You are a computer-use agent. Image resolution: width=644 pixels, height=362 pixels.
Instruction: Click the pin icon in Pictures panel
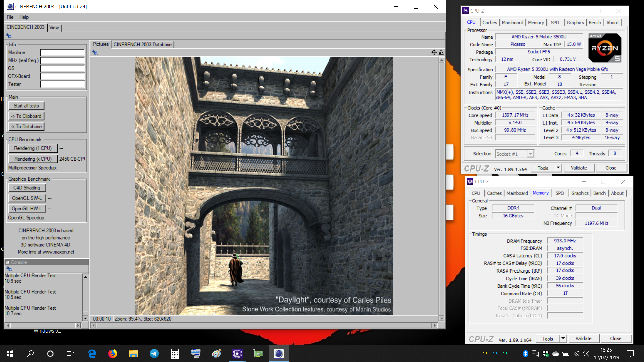pos(95,52)
